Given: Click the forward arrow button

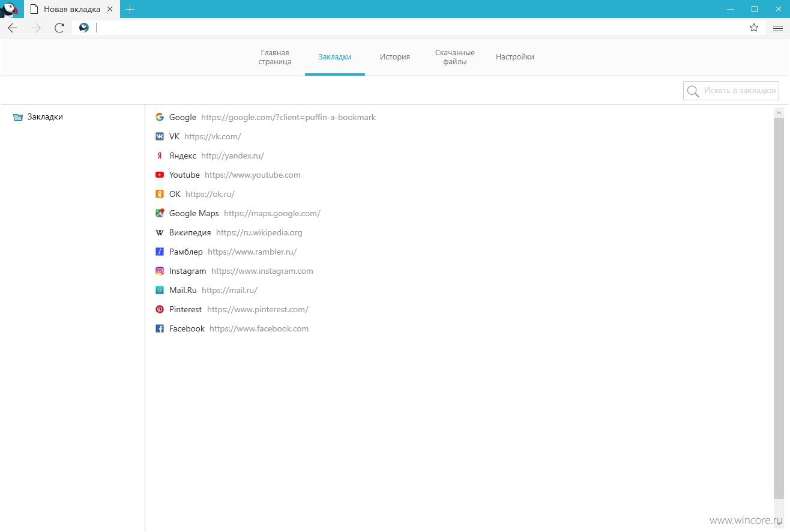Looking at the screenshot, I should (x=36, y=28).
